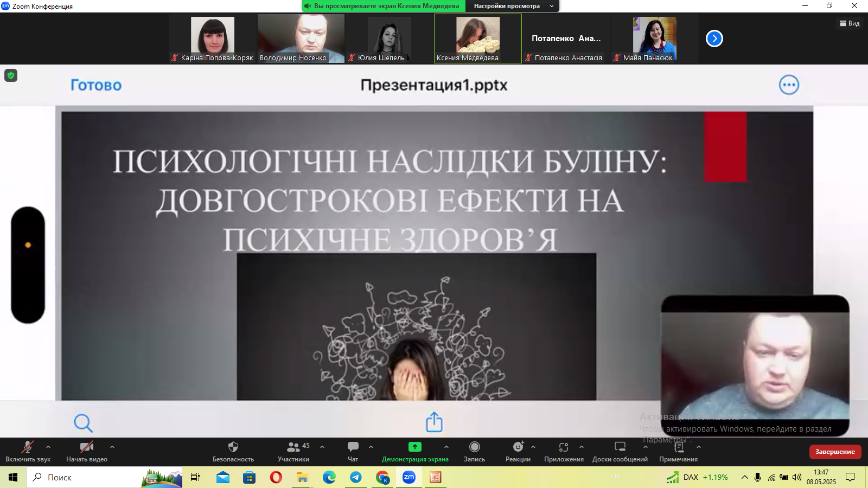Start recording with Запись

475,451
